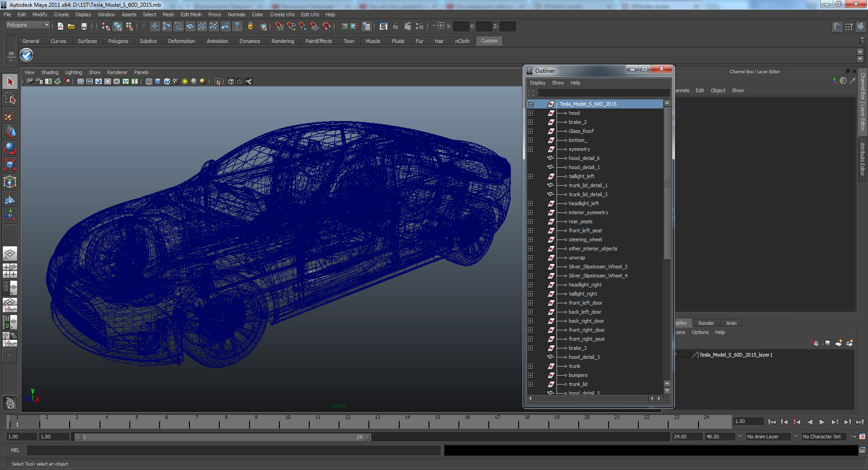Click the MEL command input field

(233, 450)
